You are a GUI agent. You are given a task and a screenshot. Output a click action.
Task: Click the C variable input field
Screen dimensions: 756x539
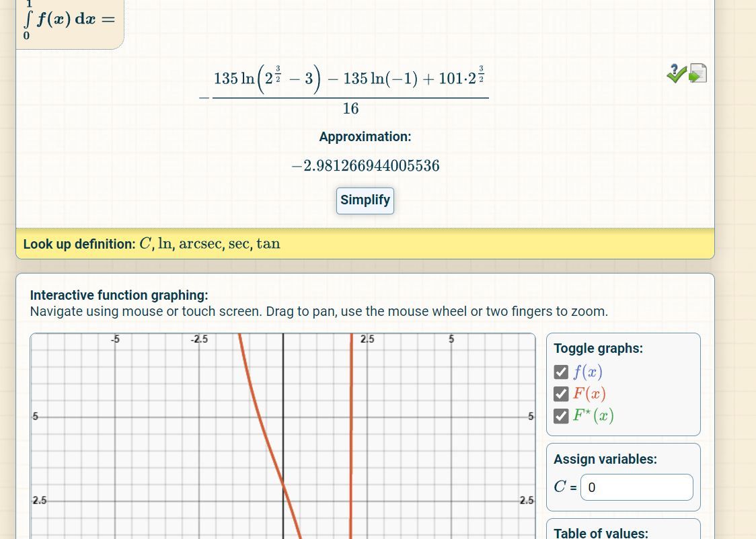[x=636, y=487]
